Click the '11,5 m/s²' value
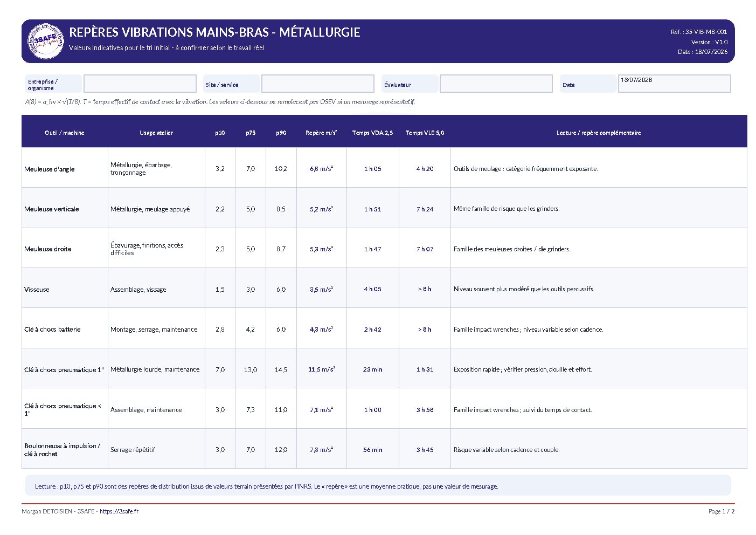 coord(321,369)
